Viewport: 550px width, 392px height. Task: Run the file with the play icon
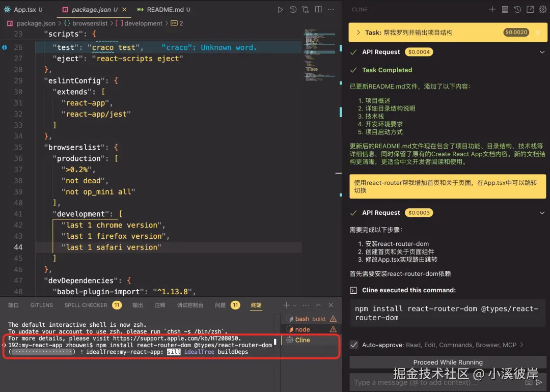tap(280, 10)
